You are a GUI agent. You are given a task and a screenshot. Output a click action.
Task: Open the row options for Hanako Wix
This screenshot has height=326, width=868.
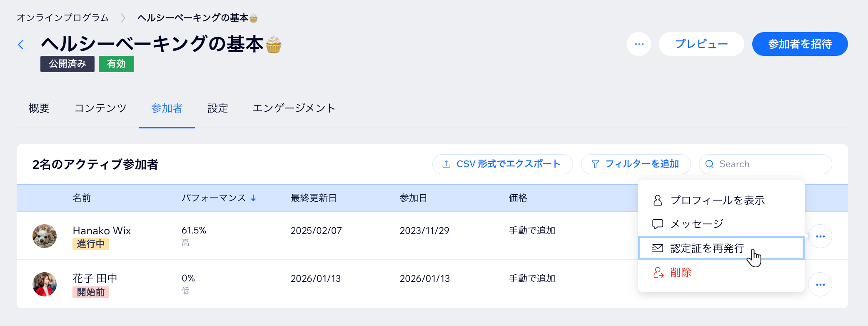[x=820, y=236]
